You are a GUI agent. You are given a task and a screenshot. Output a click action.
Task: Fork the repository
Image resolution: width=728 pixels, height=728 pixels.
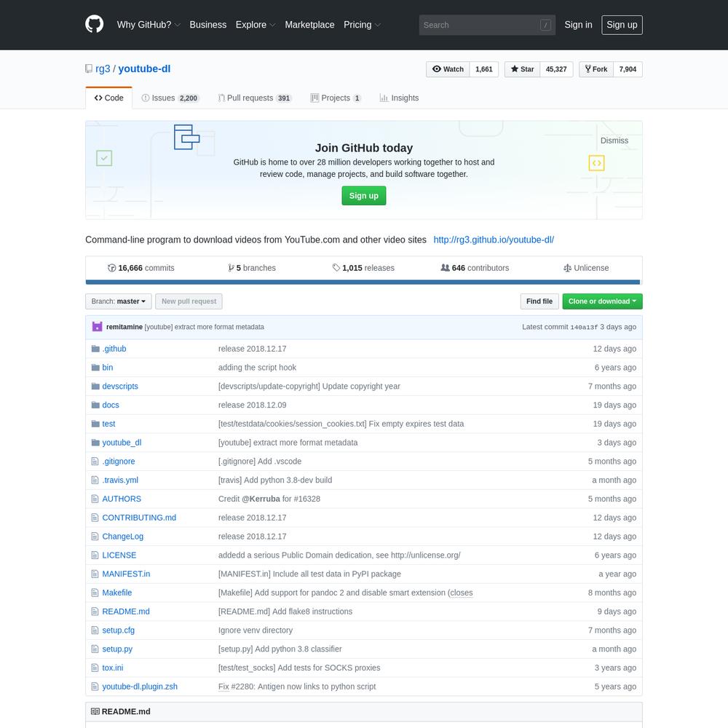(x=596, y=69)
